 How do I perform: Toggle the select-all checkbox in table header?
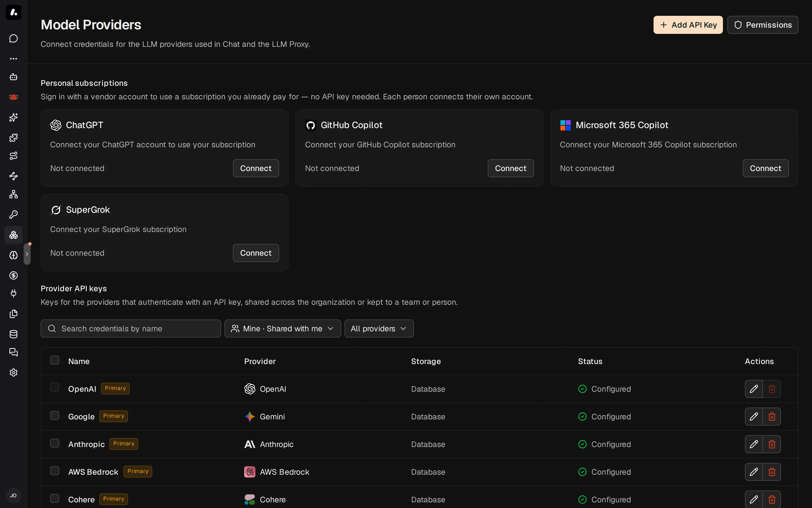[x=55, y=360]
